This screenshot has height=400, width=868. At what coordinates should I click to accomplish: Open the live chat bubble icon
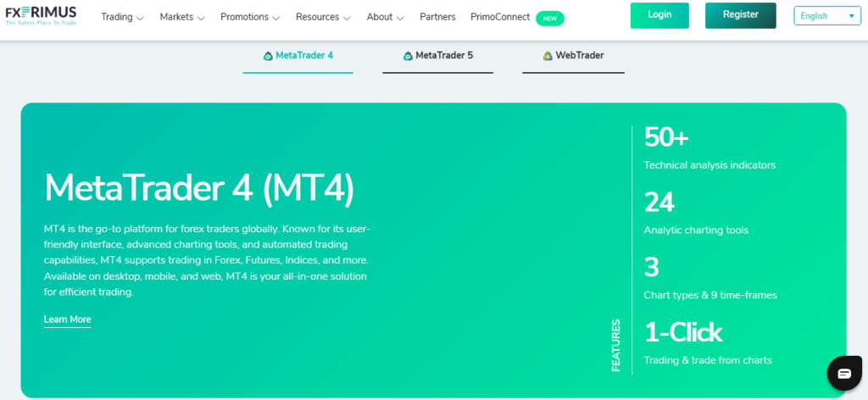tap(844, 374)
